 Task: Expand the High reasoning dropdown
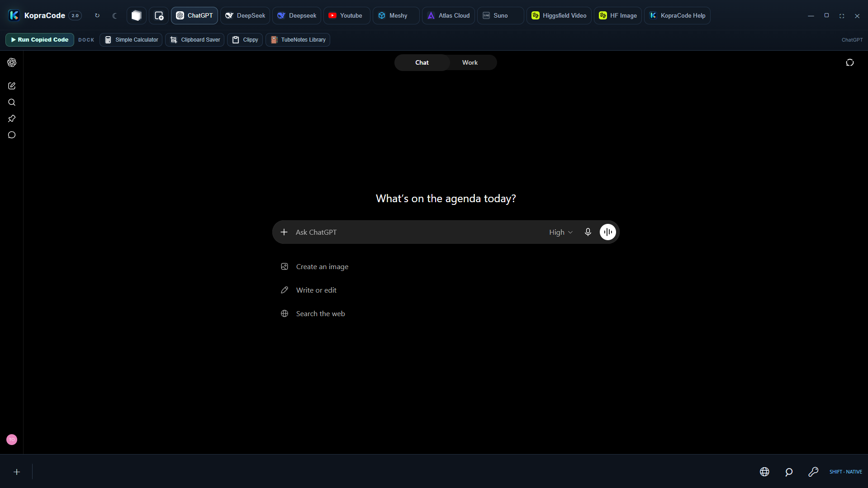point(561,232)
